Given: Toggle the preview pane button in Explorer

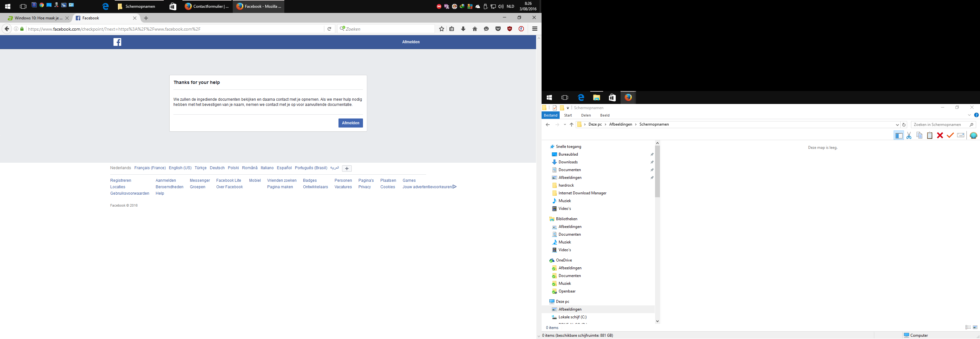Looking at the screenshot, I should click(x=898, y=136).
